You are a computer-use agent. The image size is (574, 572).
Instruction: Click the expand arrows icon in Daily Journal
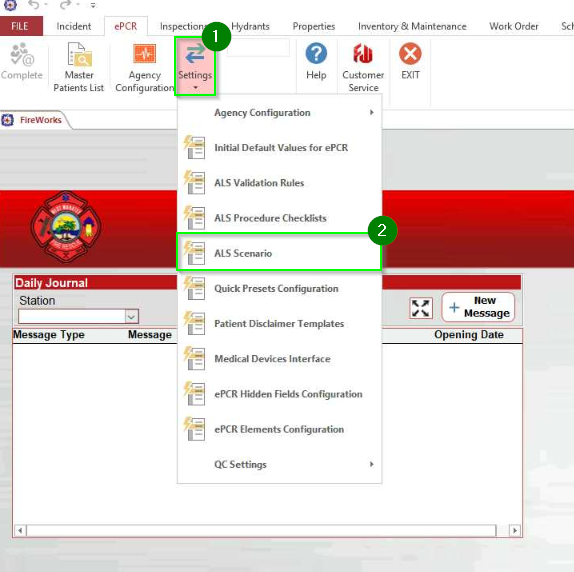coord(420,308)
